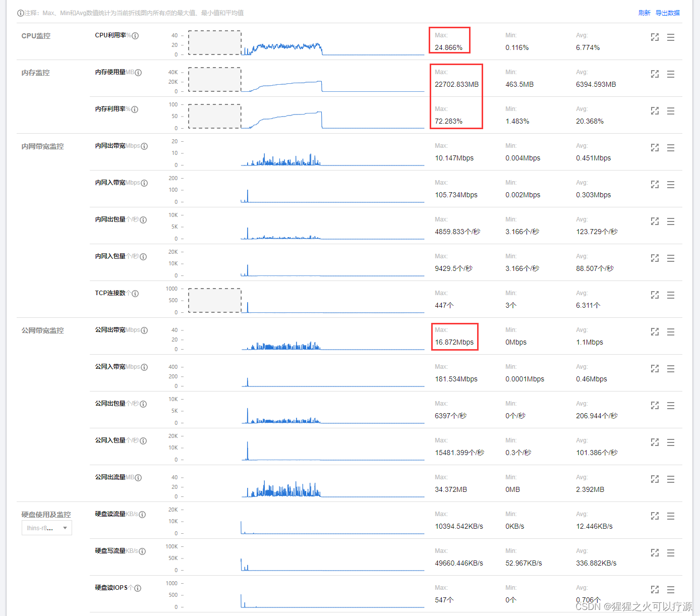The width and height of the screenshot is (700, 616).
Task: Click info icon next to 公网出包量
Action: (143, 404)
